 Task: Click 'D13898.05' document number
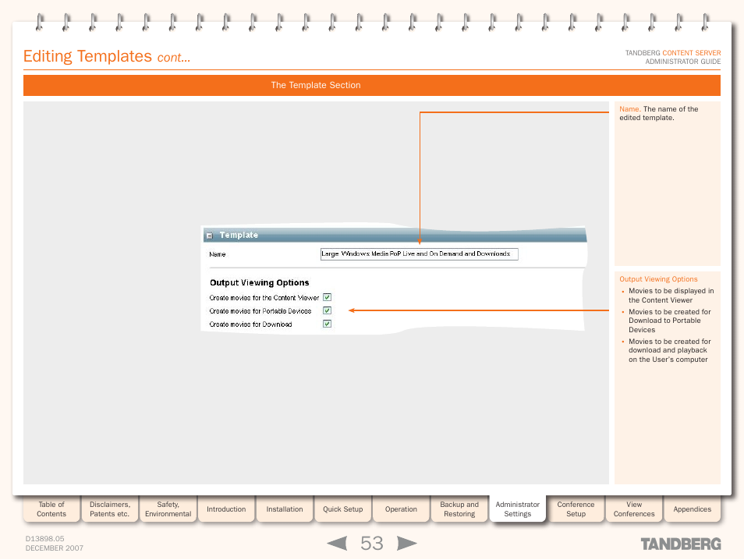coord(44,539)
